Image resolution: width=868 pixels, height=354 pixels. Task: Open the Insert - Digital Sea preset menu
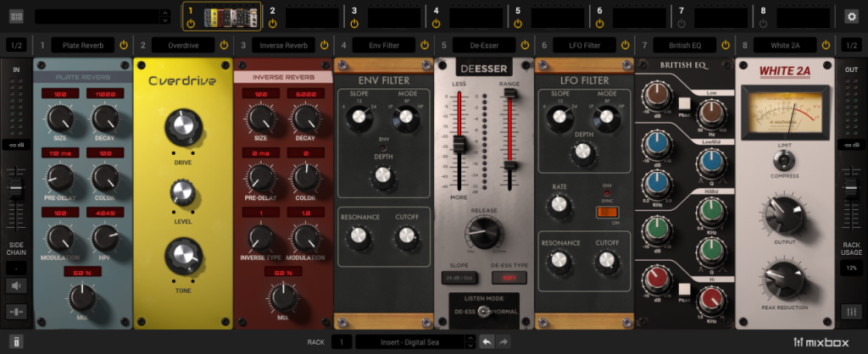pos(410,342)
